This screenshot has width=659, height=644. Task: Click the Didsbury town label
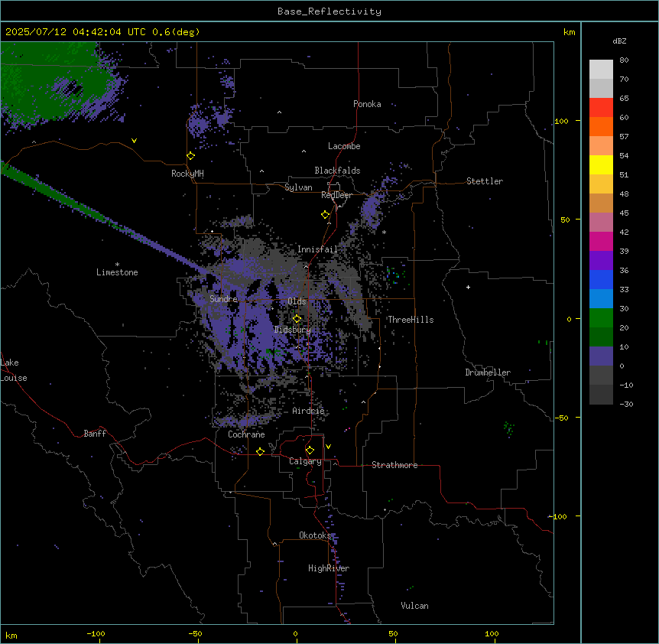292,330
